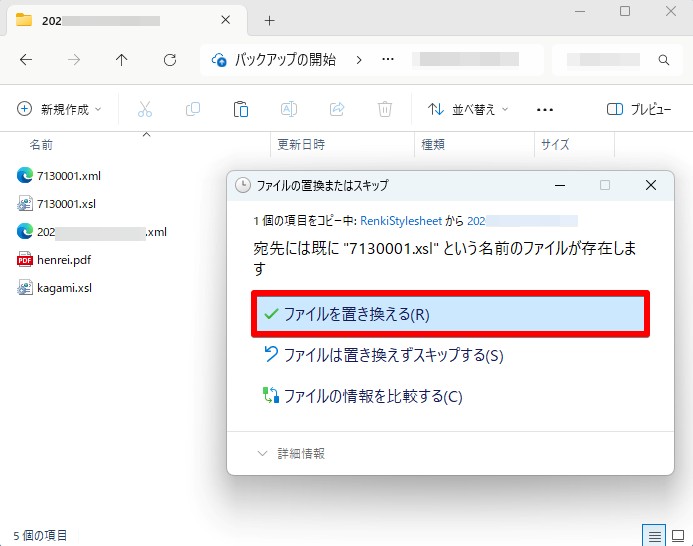Click the Back navigation arrow
The width and height of the screenshot is (693, 546).
click(x=26, y=60)
